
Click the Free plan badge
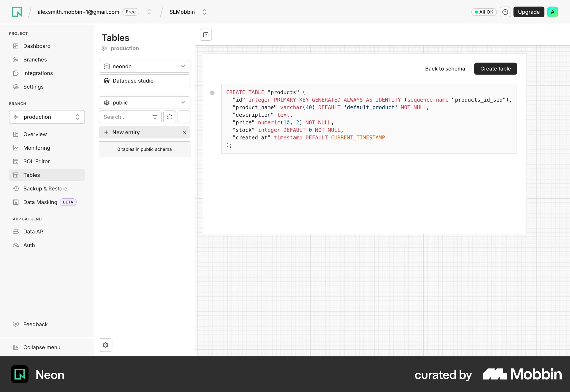point(131,12)
